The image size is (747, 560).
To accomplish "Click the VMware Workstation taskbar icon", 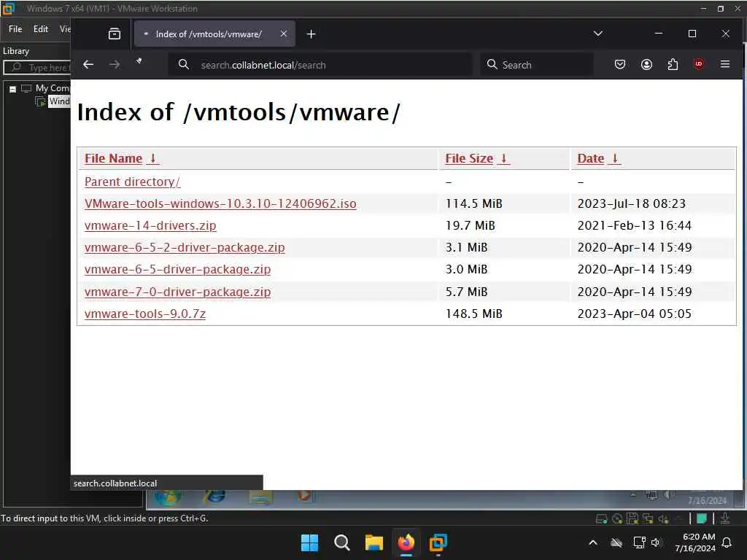I will click(438, 542).
